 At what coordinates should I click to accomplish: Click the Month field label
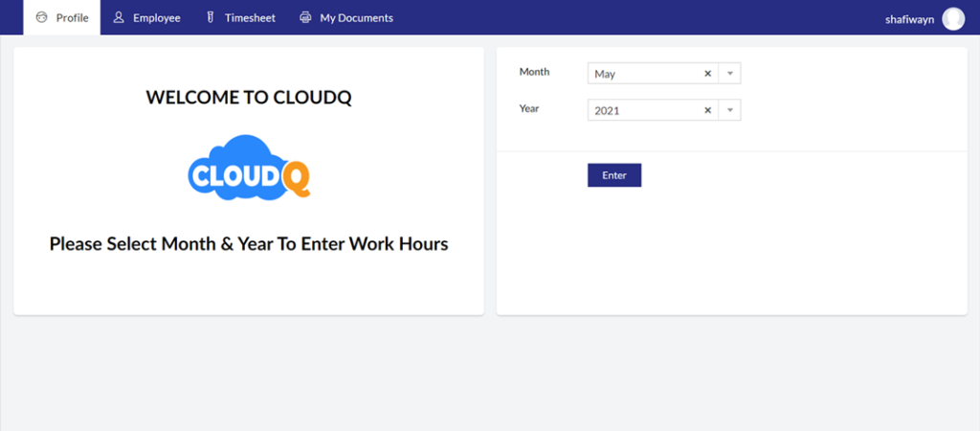coord(534,72)
